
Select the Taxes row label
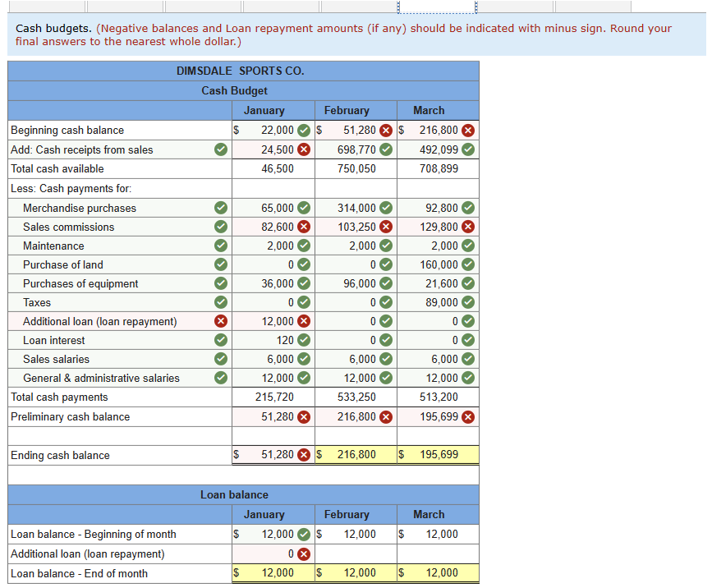point(37,302)
